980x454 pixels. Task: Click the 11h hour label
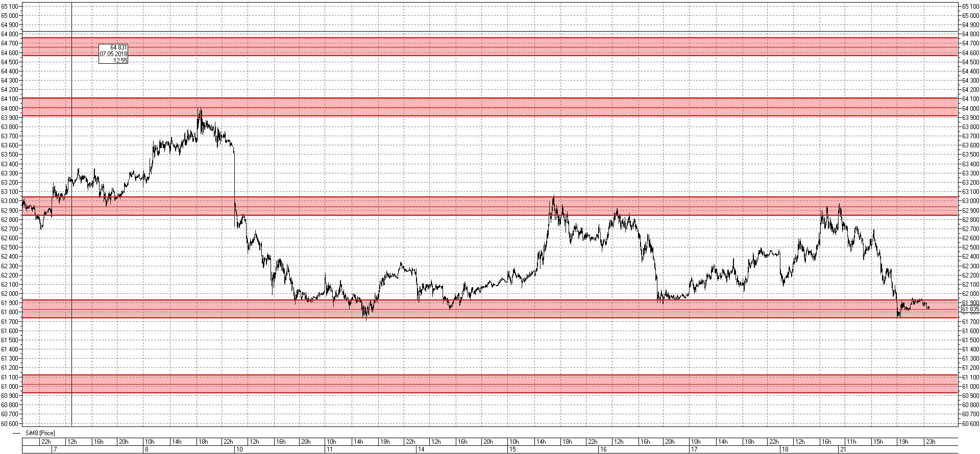pyautogui.click(x=851, y=442)
